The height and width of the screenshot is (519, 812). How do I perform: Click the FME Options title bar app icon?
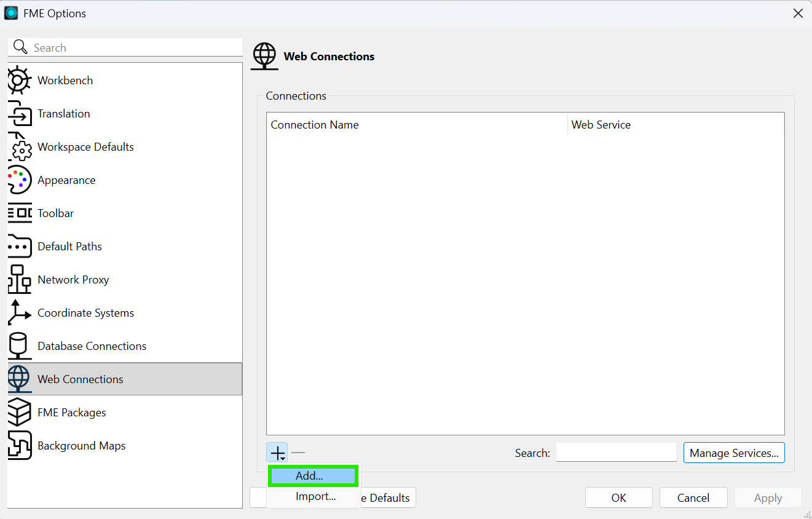11,13
